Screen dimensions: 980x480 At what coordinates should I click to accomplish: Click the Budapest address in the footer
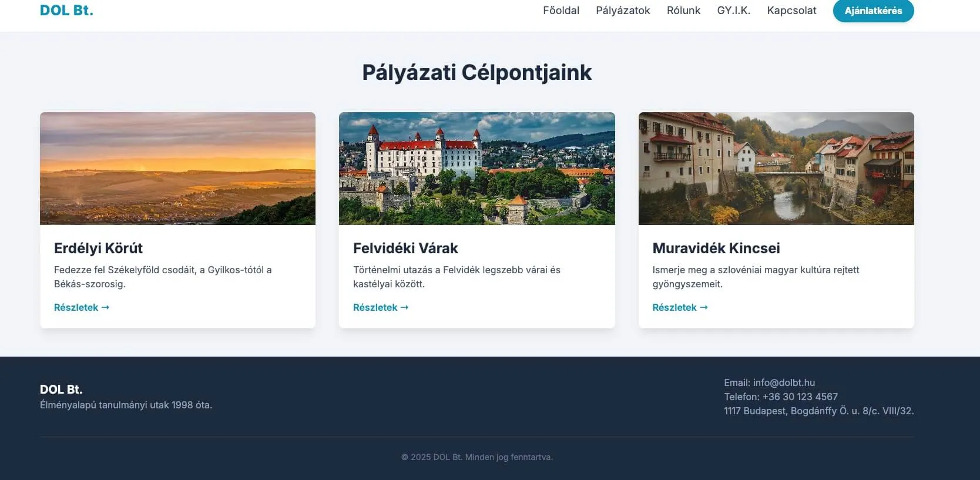click(818, 411)
